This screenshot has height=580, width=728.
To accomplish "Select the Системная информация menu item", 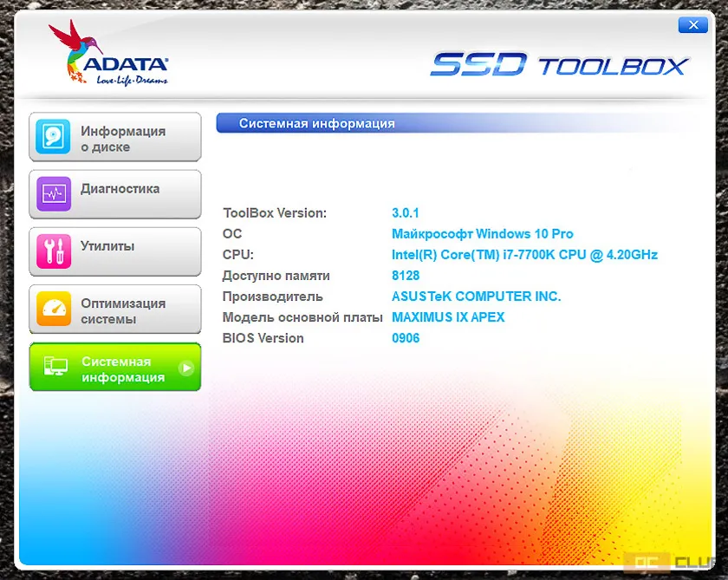I will coord(115,367).
